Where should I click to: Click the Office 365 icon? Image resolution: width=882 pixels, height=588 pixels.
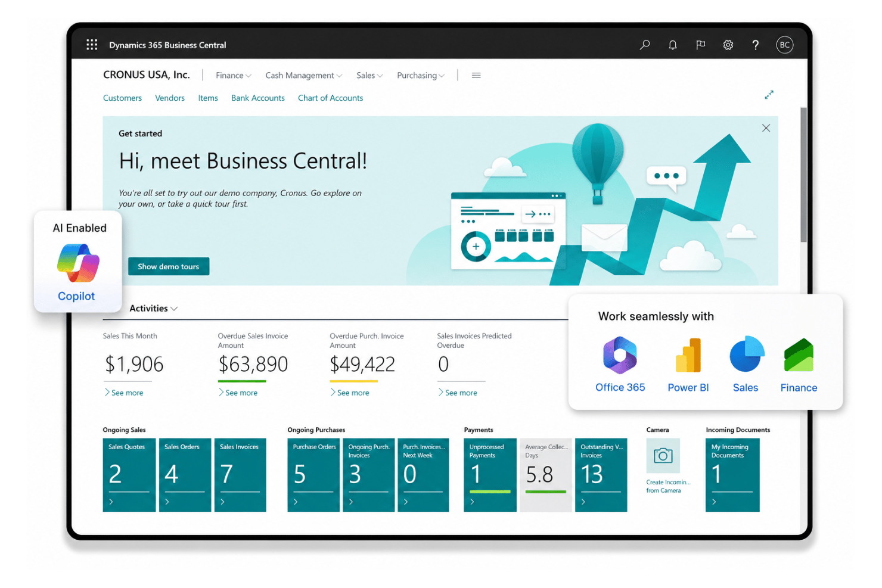coord(620,355)
